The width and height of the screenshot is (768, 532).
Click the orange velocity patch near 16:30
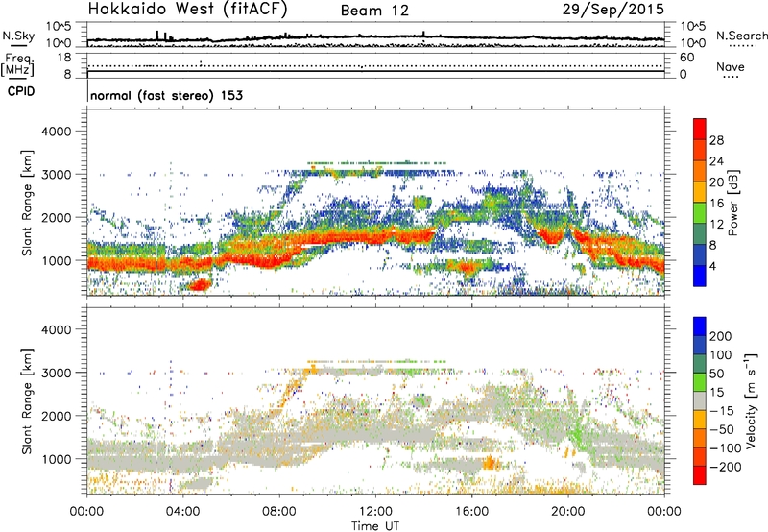pos(490,462)
